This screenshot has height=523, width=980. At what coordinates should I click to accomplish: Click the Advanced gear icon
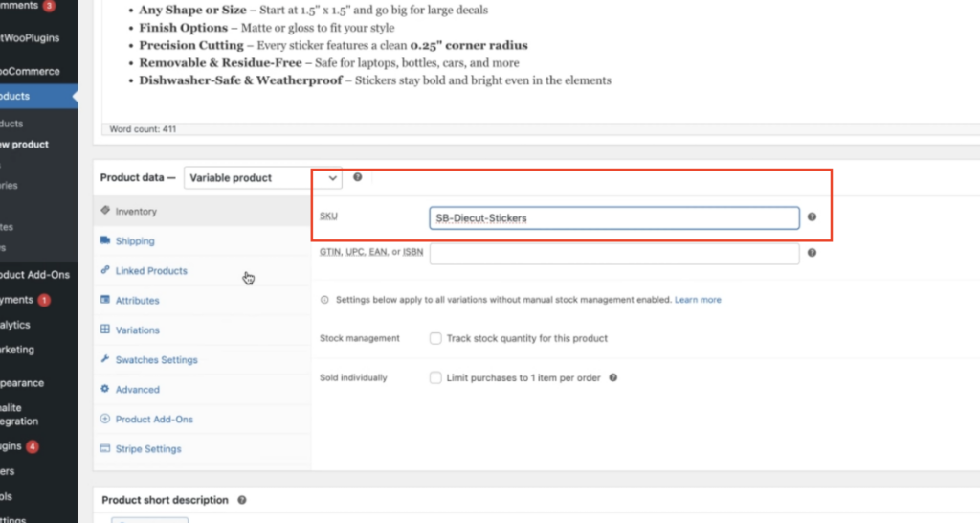(x=105, y=390)
